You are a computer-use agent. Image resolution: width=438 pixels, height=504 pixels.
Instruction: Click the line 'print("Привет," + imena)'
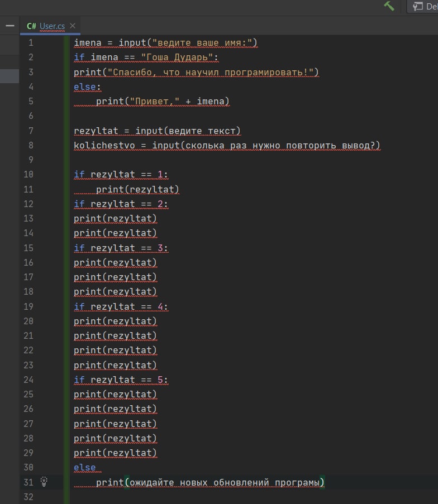click(x=163, y=101)
